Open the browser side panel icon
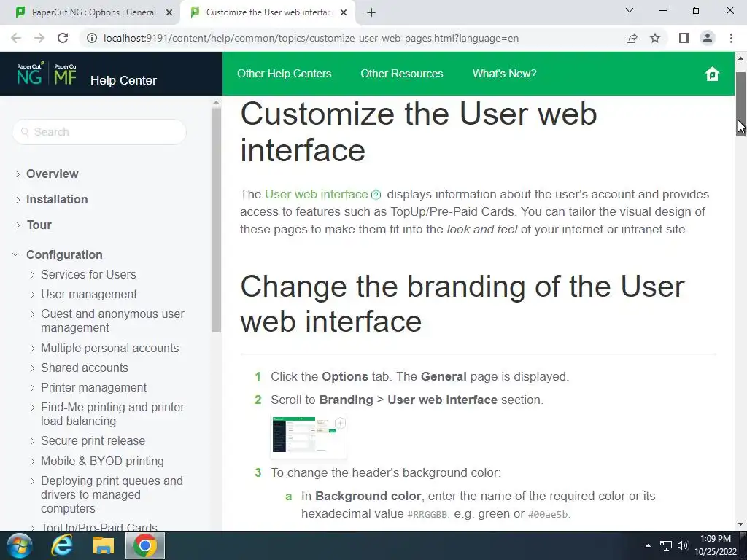The image size is (747, 560). point(684,38)
